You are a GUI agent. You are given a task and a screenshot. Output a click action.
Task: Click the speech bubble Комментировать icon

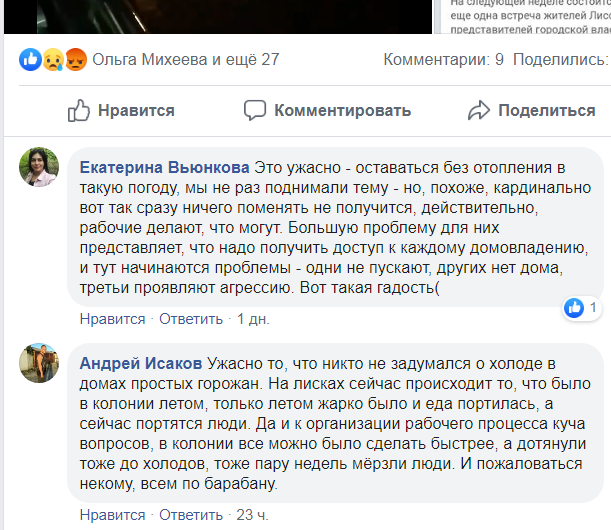coord(255,111)
